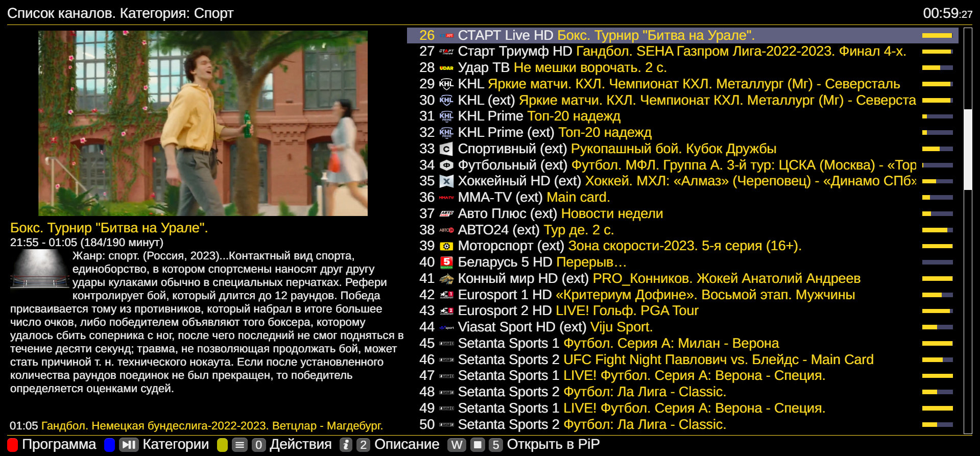Click the red Программа button

tap(13, 445)
